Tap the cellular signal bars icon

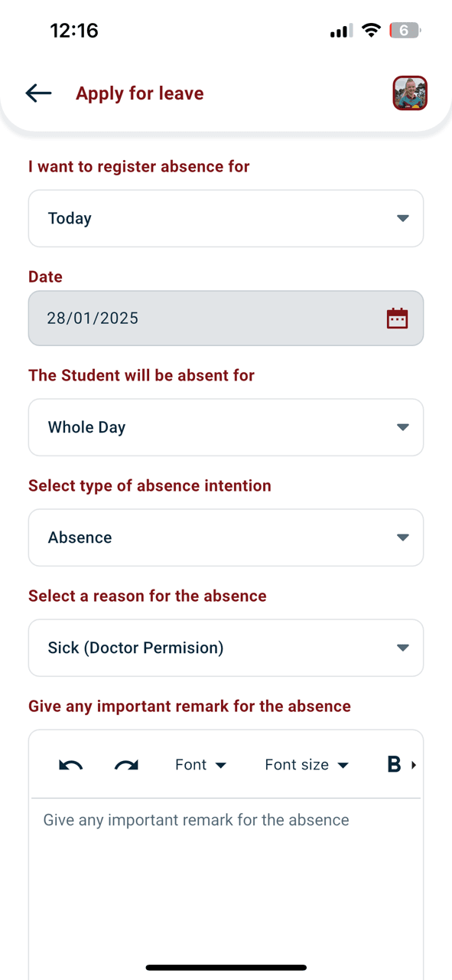(x=341, y=31)
